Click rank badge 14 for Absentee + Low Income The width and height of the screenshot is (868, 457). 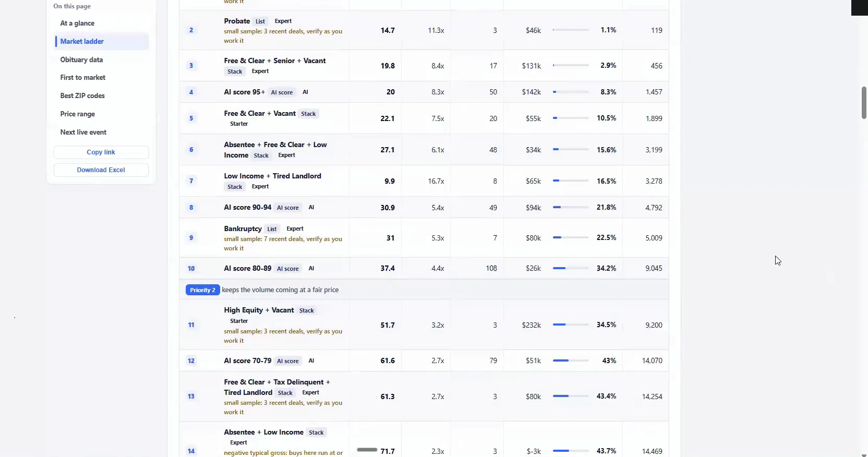point(191,451)
